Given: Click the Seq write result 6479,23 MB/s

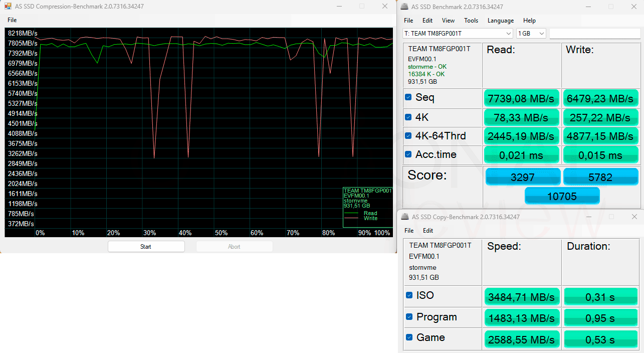Looking at the screenshot, I should point(600,98).
